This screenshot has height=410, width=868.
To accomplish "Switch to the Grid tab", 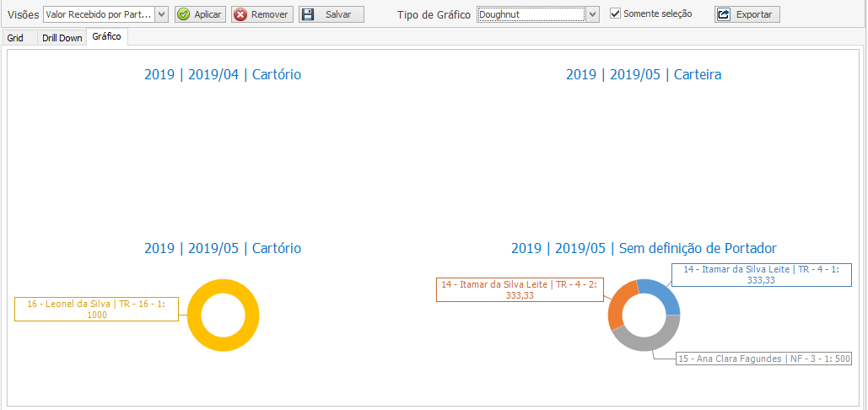I will click(x=15, y=38).
